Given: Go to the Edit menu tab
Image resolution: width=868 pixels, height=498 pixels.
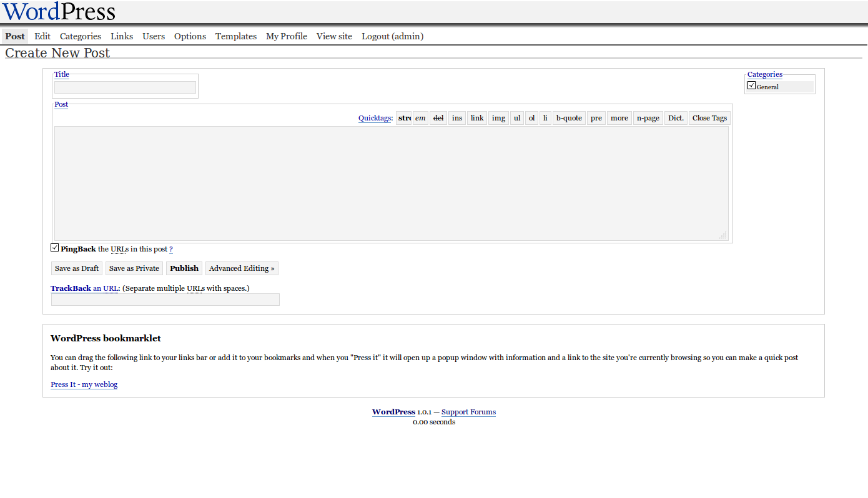Looking at the screenshot, I should click(x=42, y=36).
